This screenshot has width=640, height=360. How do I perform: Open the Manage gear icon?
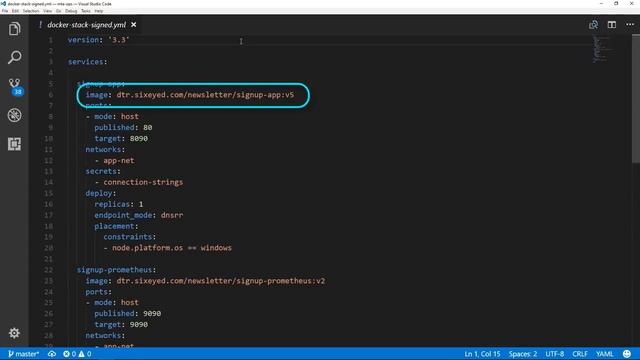click(x=14, y=333)
